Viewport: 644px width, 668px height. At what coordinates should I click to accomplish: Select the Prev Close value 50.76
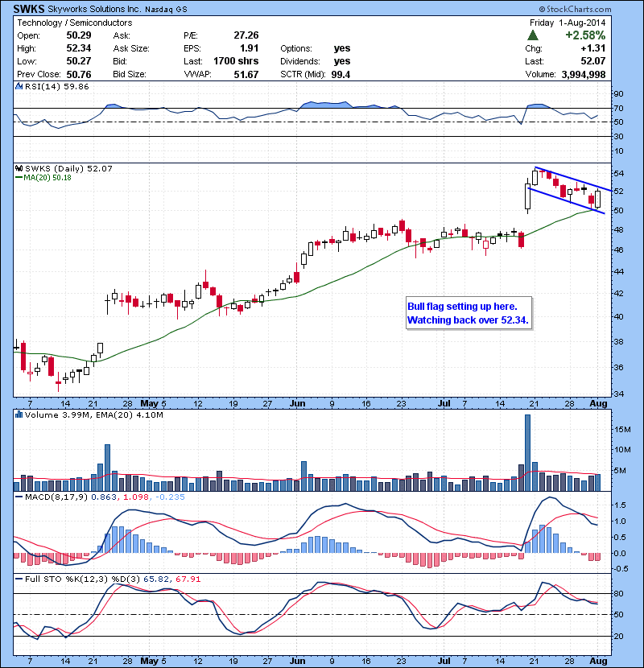pos(79,75)
